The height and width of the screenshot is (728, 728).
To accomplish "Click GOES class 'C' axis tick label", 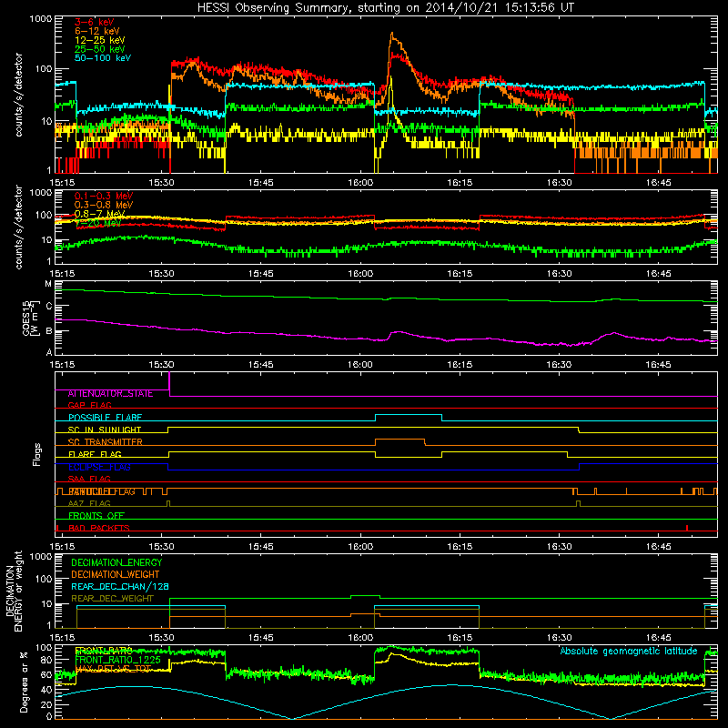I will [x=48, y=307].
